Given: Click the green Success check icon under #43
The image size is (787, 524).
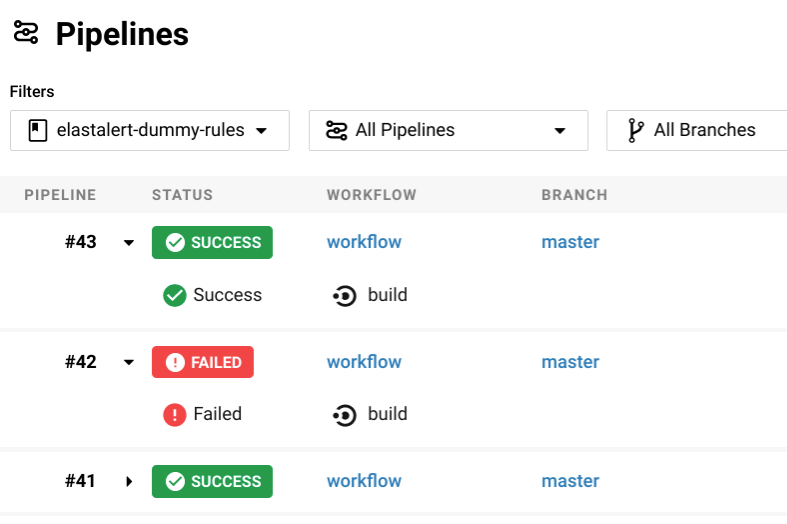Looking at the screenshot, I should pyautogui.click(x=175, y=295).
